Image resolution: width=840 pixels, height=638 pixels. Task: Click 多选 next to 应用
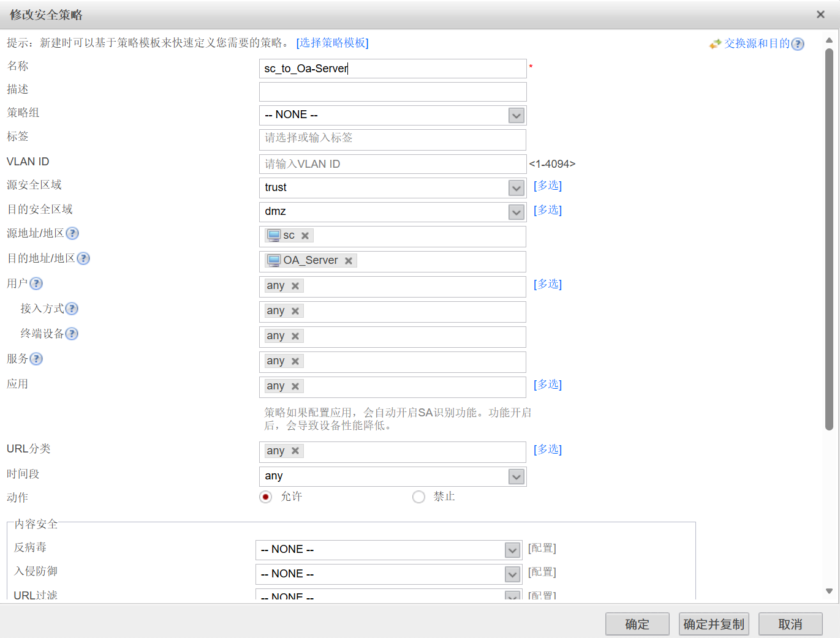(x=548, y=385)
